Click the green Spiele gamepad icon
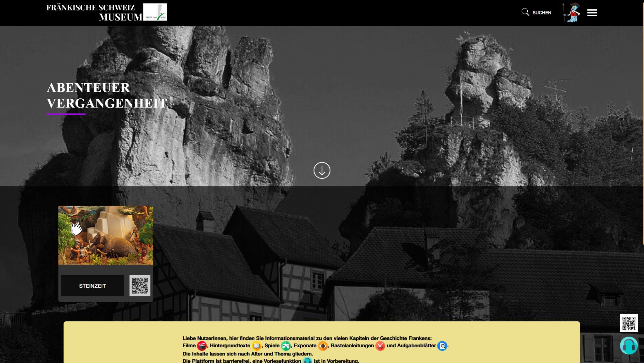Screen dimensions: 644x363 (286, 346)
